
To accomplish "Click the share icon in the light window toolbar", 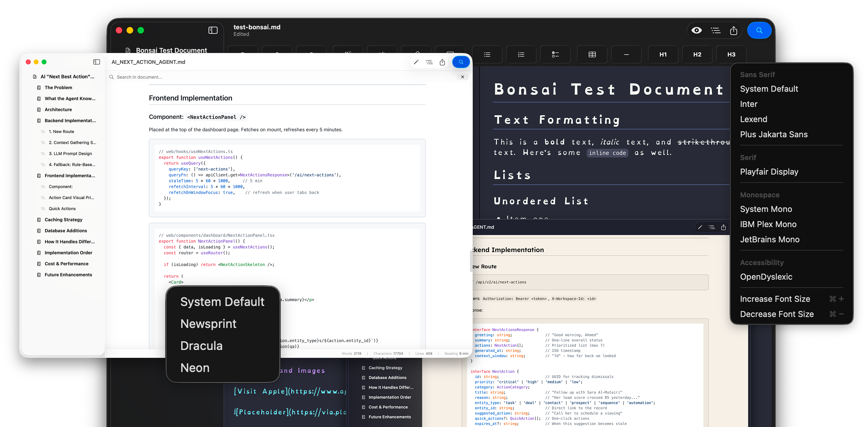I will click(442, 62).
